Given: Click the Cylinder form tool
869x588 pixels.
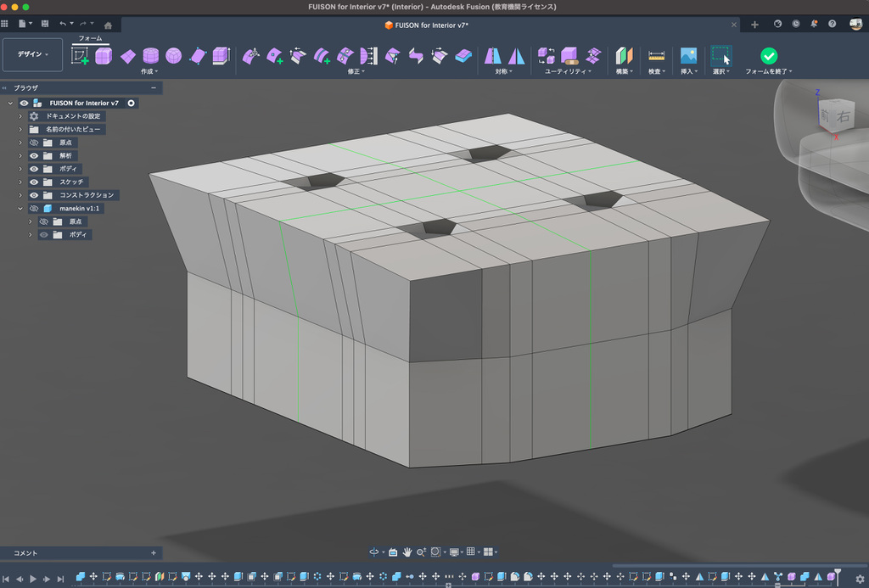Looking at the screenshot, I should click(150, 56).
